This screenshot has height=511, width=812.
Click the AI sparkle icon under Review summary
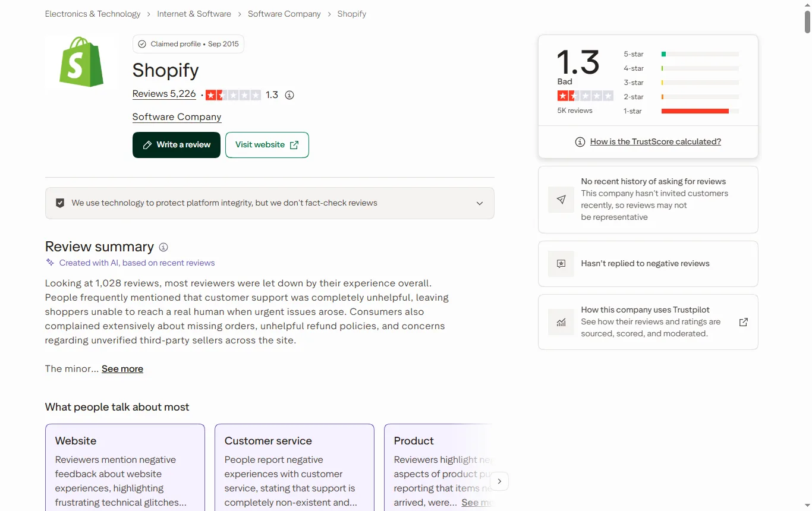(x=51, y=263)
